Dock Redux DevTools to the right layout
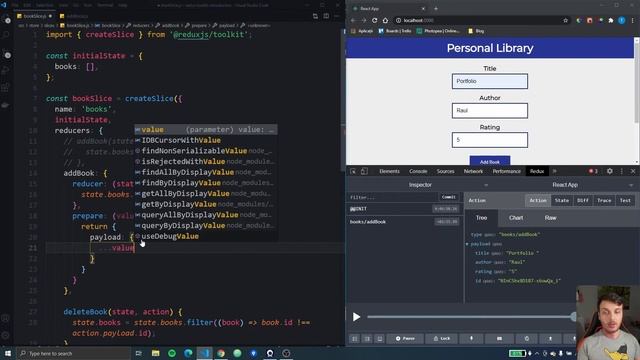Image resolution: width=640 pixels, height=360 pixels. [367, 338]
